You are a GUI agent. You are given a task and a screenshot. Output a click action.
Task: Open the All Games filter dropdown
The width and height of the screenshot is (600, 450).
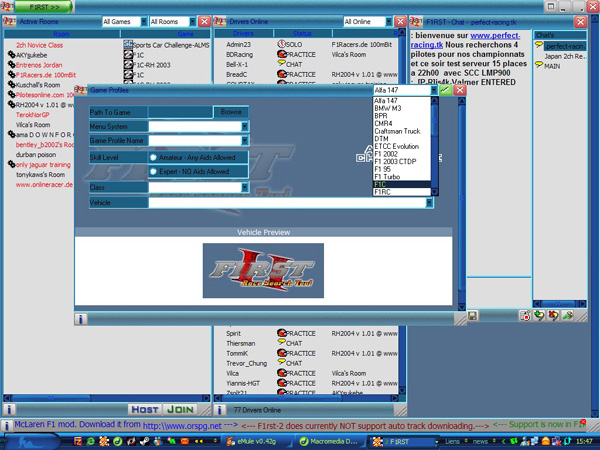[x=144, y=21]
